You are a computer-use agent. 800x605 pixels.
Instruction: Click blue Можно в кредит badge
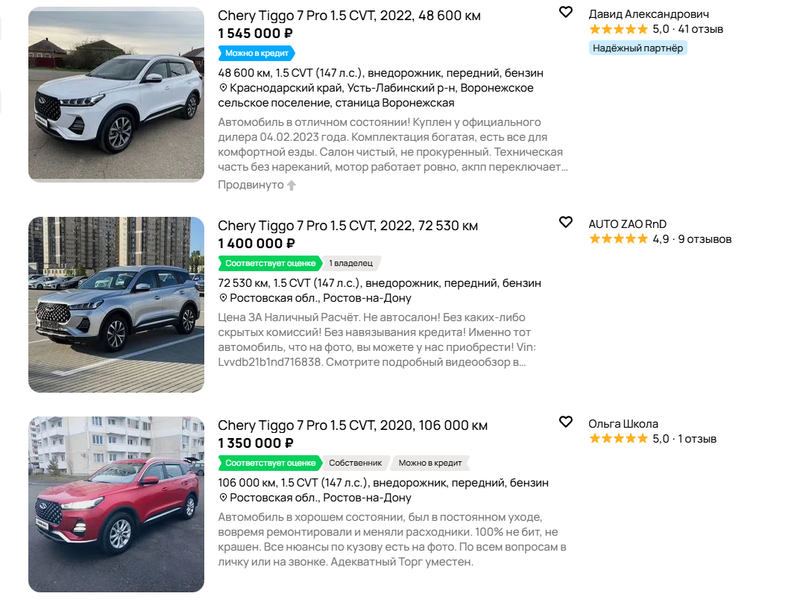tap(257, 53)
